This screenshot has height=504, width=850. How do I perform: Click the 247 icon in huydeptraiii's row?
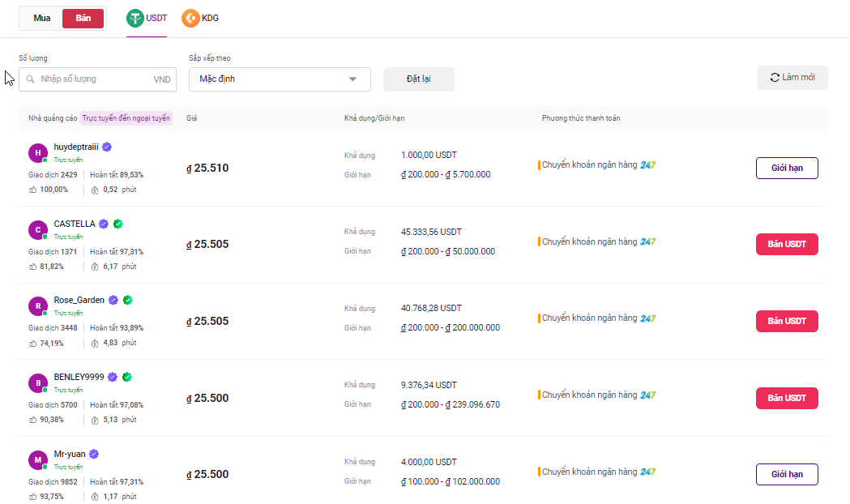[x=647, y=165]
